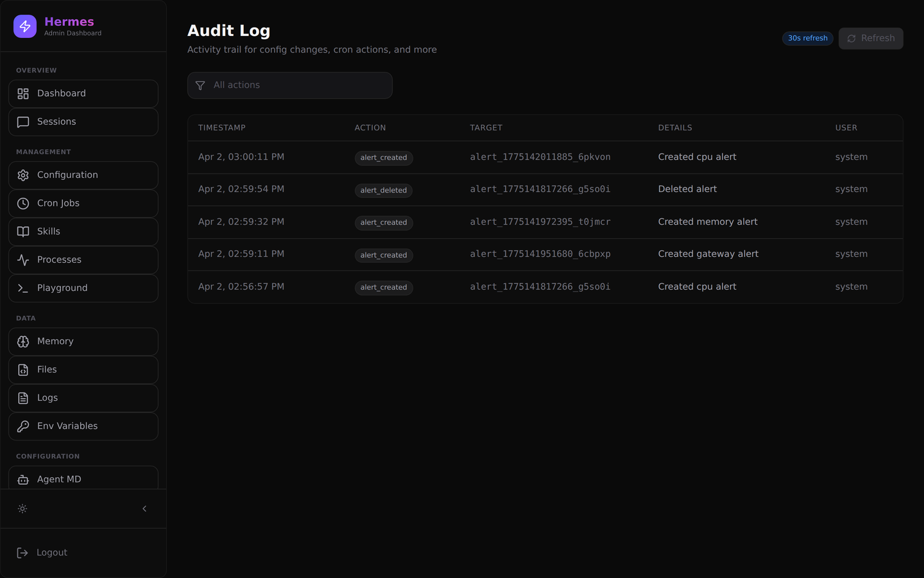Image resolution: width=924 pixels, height=578 pixels.
Task: Click the Configuration gear icon
Action: point(23,175)
